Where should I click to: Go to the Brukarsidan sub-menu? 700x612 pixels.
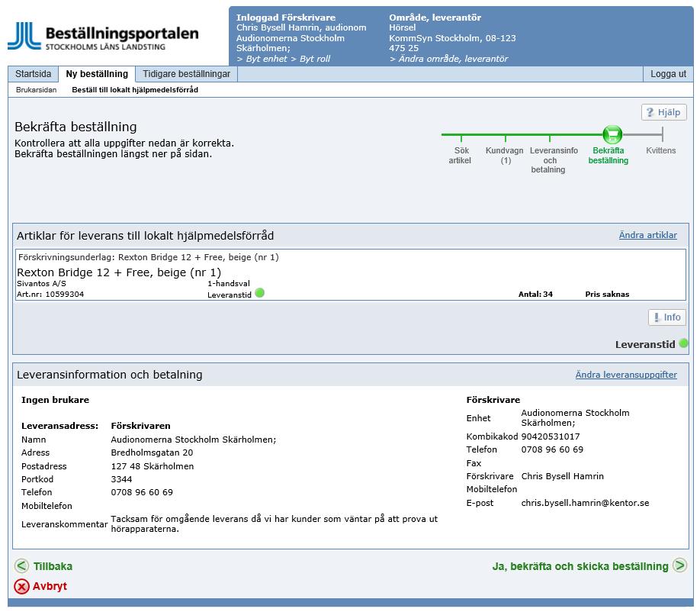tap(36, 90)
